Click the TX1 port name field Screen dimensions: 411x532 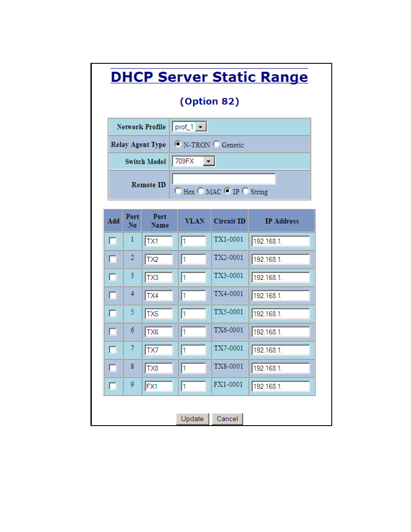click(x=159, y=241)
